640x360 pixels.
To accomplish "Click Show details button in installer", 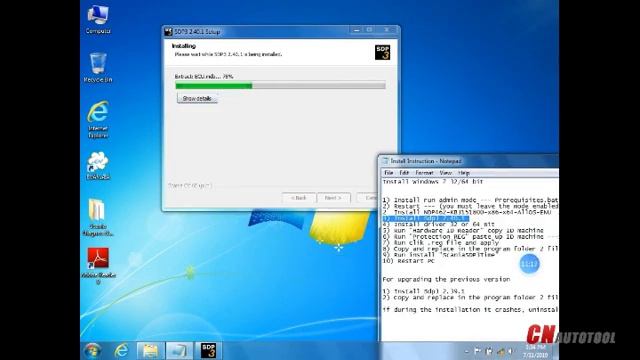I will (197, 98).
